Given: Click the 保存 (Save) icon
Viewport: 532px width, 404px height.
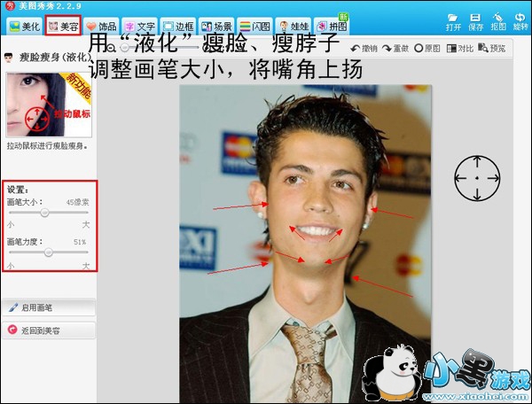Looking at the screenshot, I should (x=476, y=21).
